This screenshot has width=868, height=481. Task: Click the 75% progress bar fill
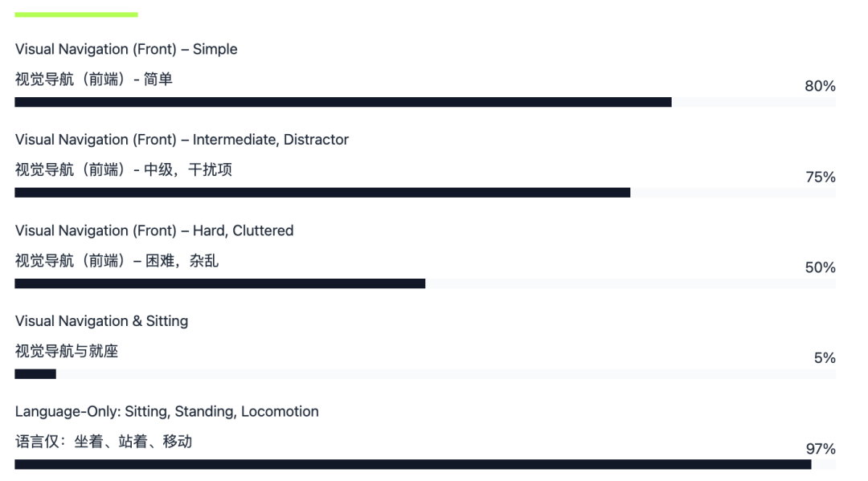[x=322, y=193]
